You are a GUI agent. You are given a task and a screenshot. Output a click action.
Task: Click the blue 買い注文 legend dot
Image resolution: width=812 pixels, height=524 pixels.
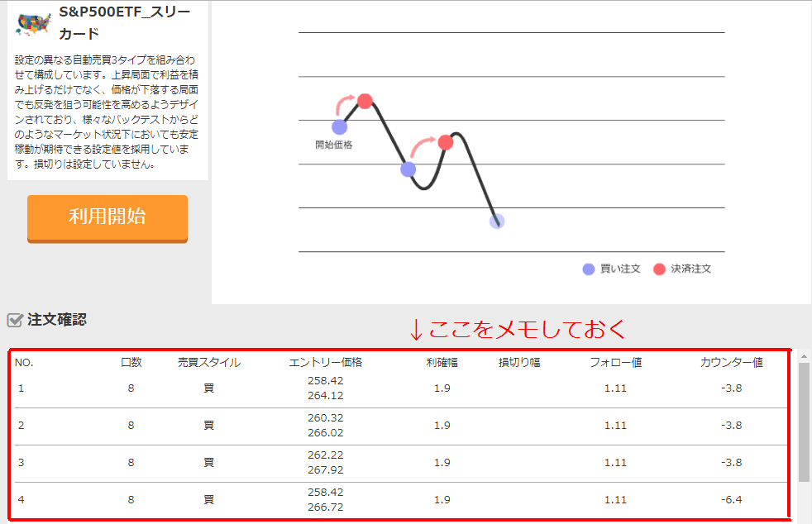(588, 269)
